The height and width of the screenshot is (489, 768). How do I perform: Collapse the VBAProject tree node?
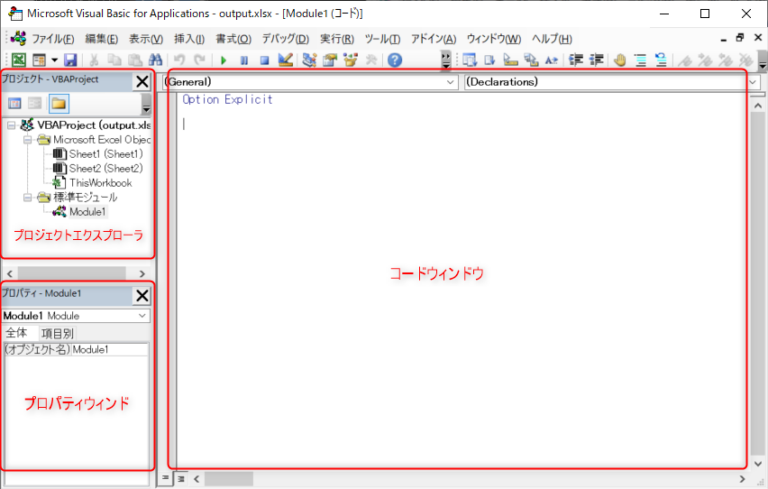click(x=11, y=126)
